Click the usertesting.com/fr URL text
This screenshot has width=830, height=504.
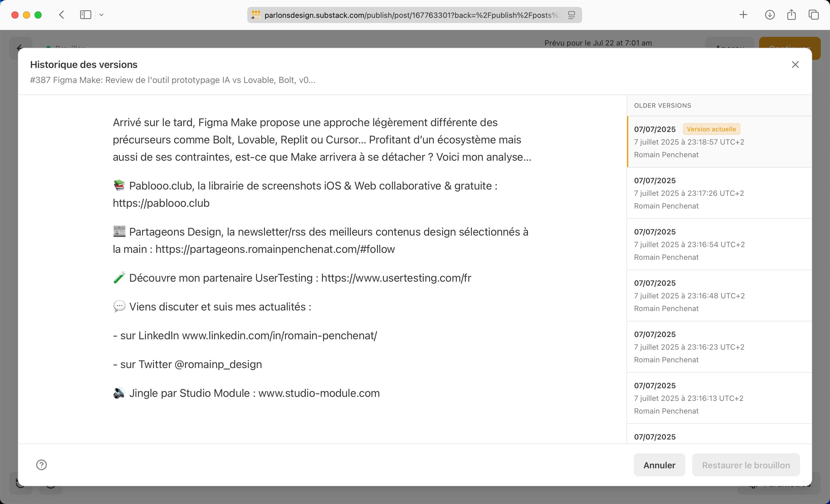tap(396, 278)
